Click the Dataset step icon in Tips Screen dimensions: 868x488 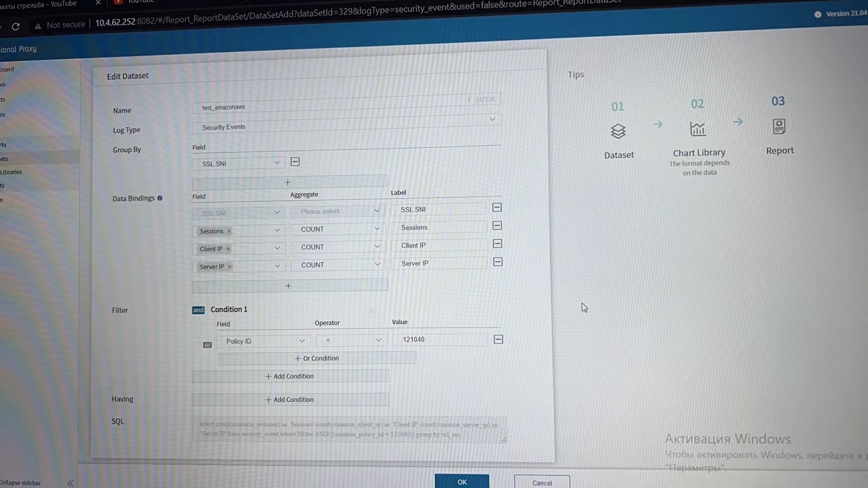pos(618,131)
